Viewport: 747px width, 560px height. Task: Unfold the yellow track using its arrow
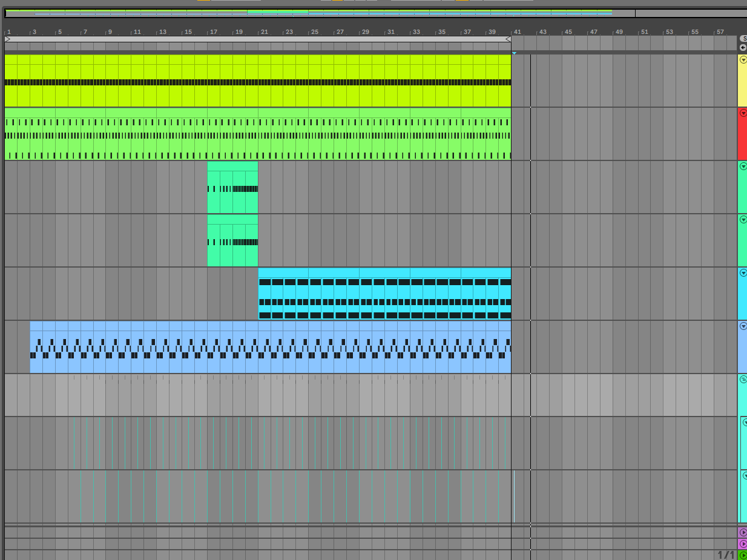pyautogui.click(x=743, y=59)
